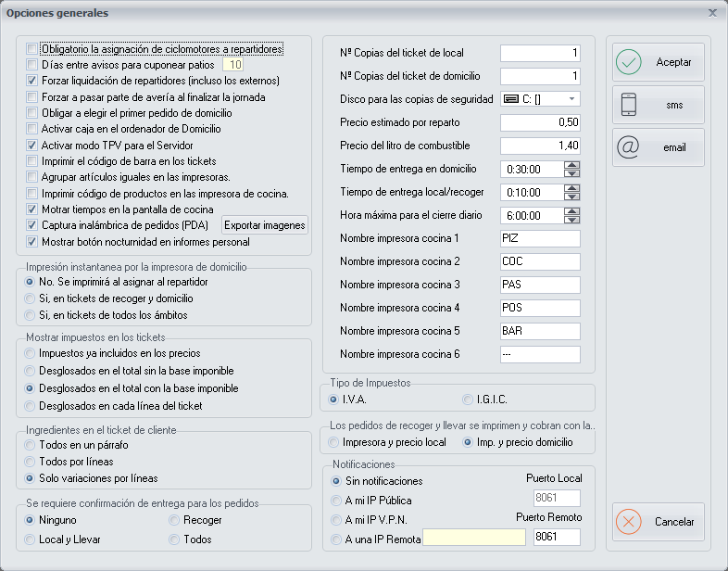This screenshot has height=571, width=728.
Task: Click the green checkmark Aceptar icon
Action: pos(629,62)
